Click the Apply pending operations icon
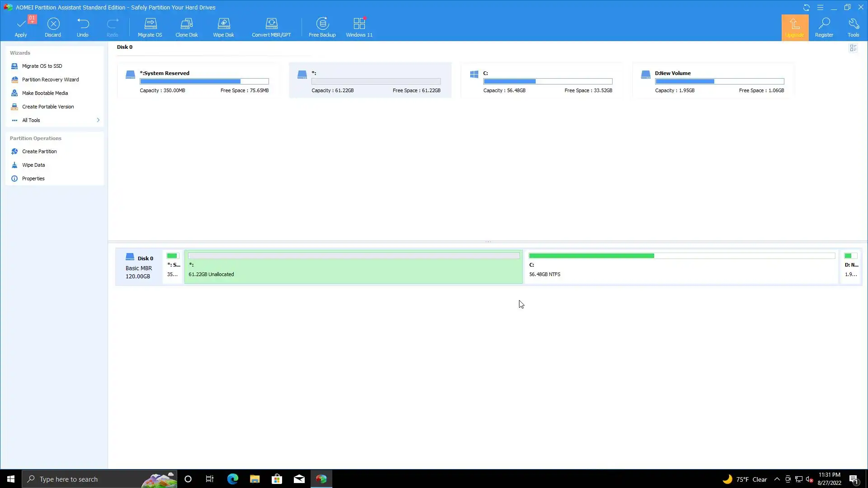Viewport: 868px width, 488px height. click(21, 27)
